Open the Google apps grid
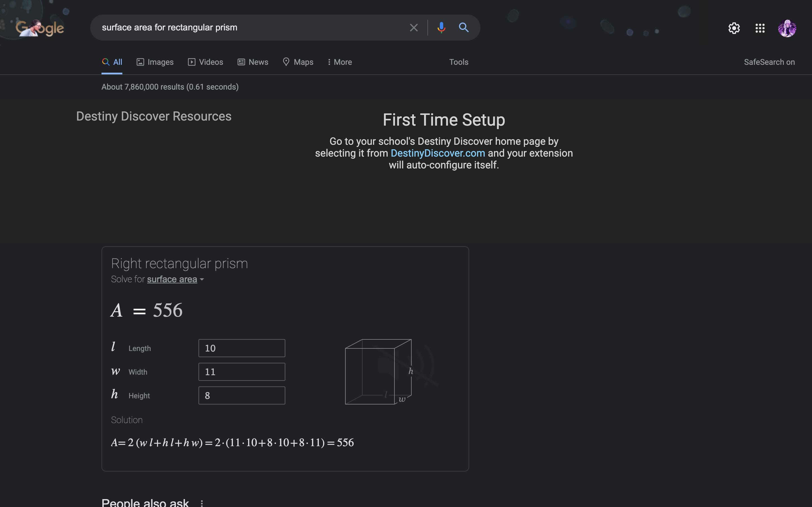The height and width of the screenshot is (507, 812). 760,28
